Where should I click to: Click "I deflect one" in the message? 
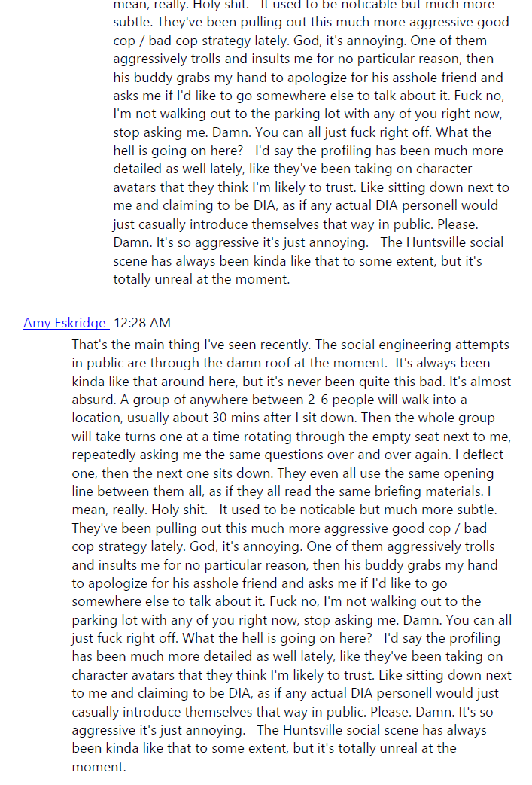[x=482, y=455]
